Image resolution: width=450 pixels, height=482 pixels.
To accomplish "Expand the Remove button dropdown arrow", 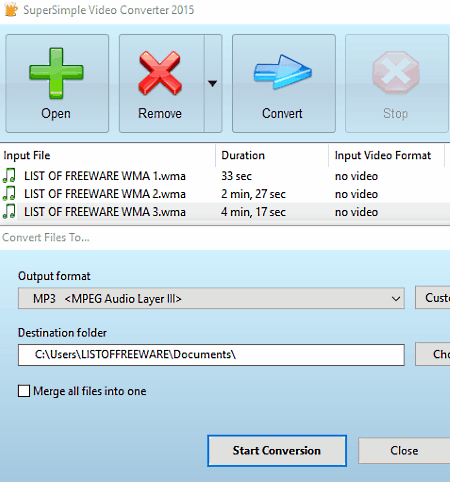I will point(213,83).
